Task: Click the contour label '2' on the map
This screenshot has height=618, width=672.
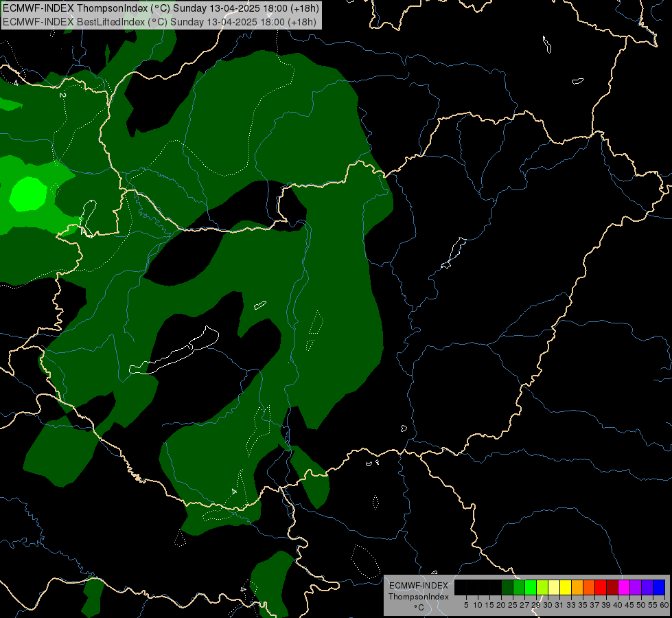Action: point(62,95)
